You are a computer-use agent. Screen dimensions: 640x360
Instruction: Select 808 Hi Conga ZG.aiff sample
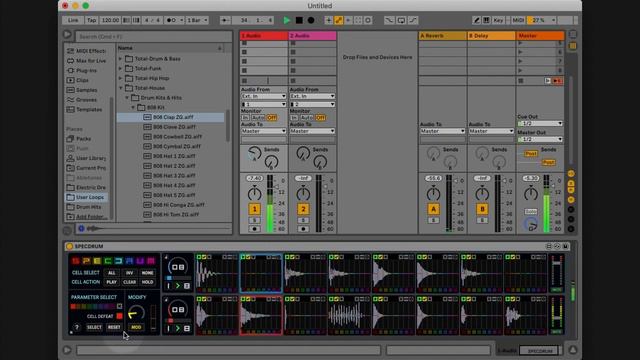174,205
